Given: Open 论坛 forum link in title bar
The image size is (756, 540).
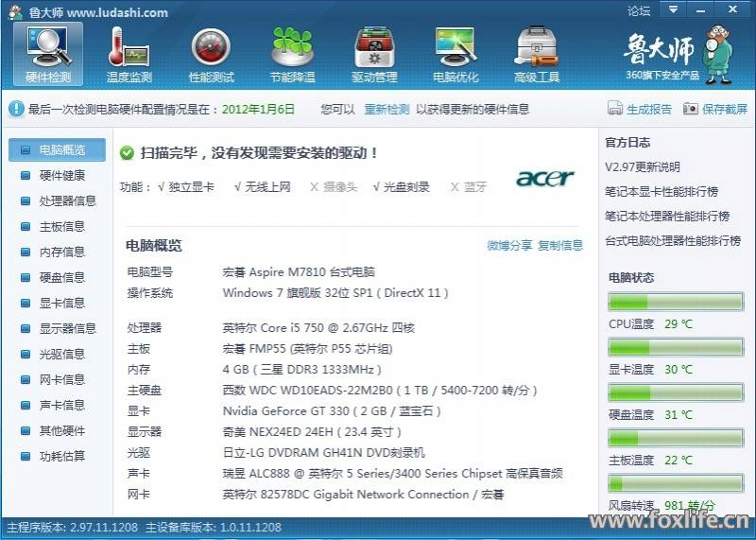Looking at the screenshot, I should pyautogui.click(x=639, y=11).
